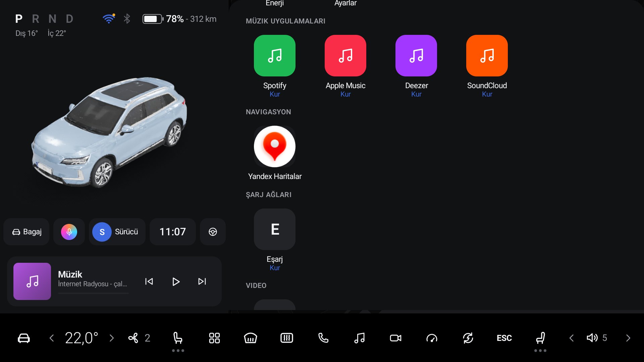Open the Müzik album art thumbnail
Viewport: 644px width, 362px height.
tap(32, 281)
